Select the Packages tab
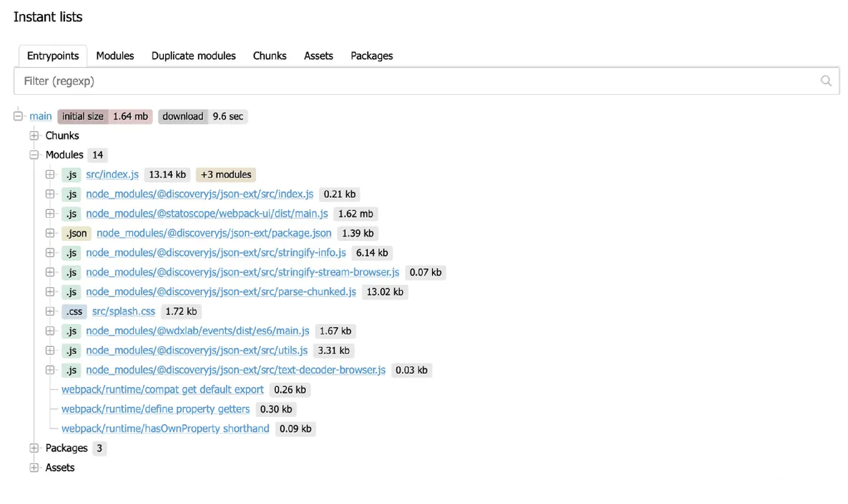The image size is (848, 504). click(x=371, y=56)
